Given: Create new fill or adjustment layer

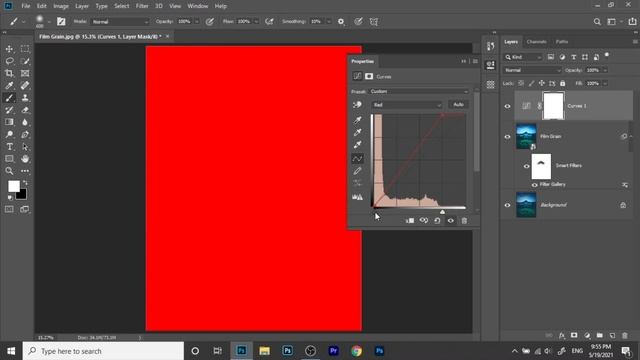Looking at the screenshot, I should tap(587, 336).
